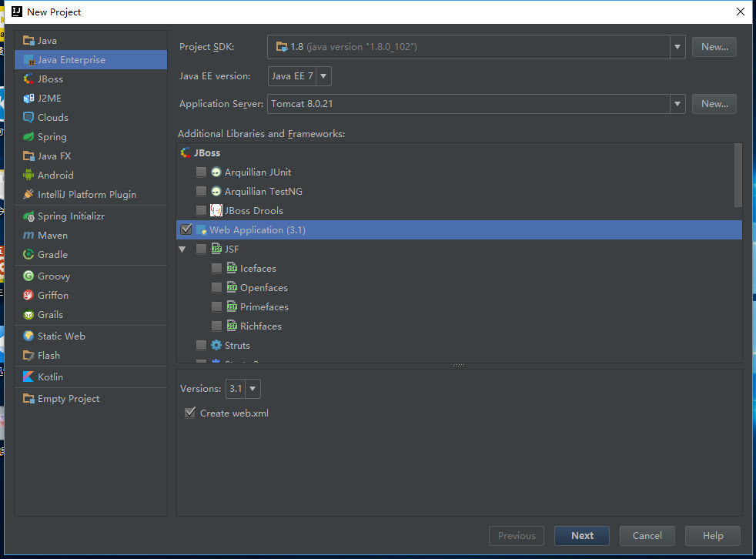Select the Java Enterprise project type label

[x=72, y=60]
